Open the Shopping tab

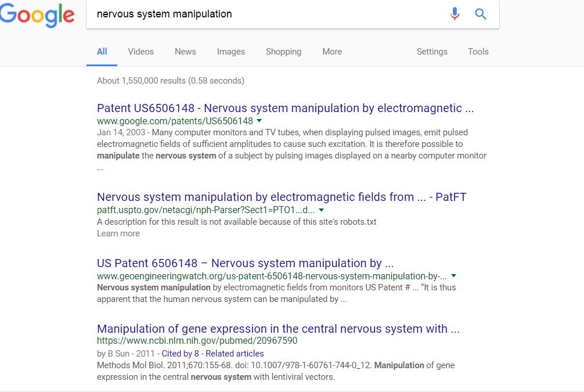(x=283, y=52)
